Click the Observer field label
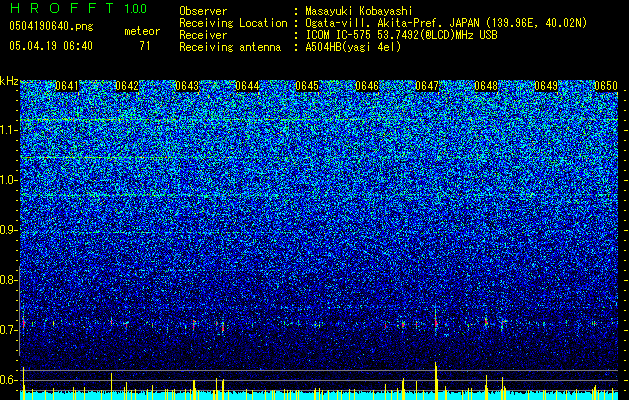Screen dimensions: 629x400 [x=203, y=11]
